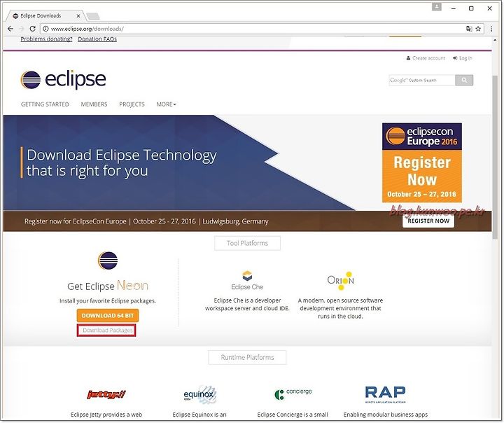Click the RAP logo
Image resolution: width=504 pixels, height=423 pixels.
386,394
